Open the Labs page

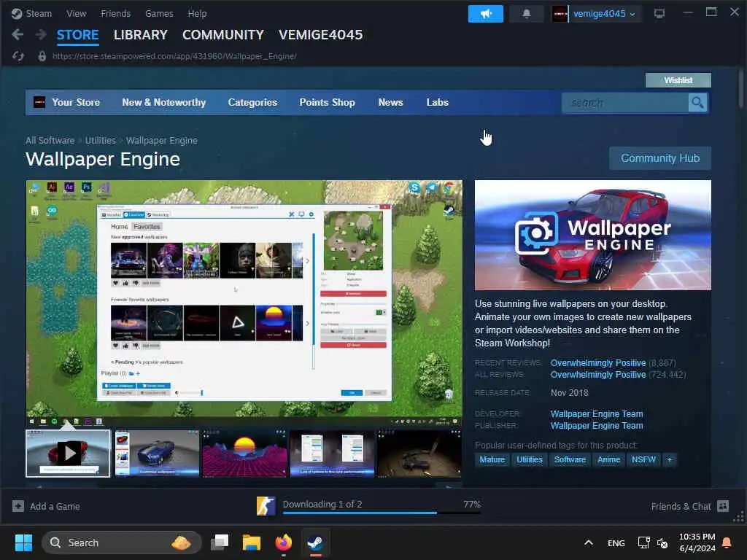click(x=438, y=102)
